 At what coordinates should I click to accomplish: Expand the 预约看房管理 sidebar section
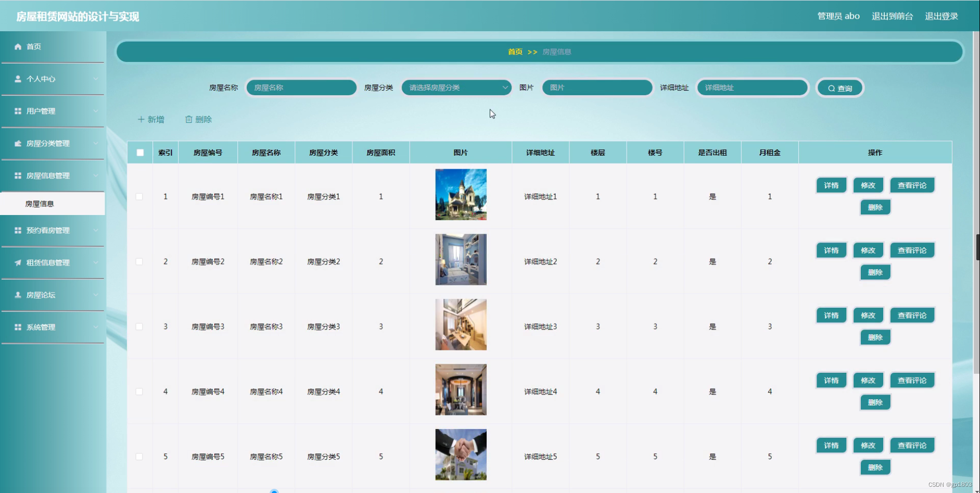[52, 231]
